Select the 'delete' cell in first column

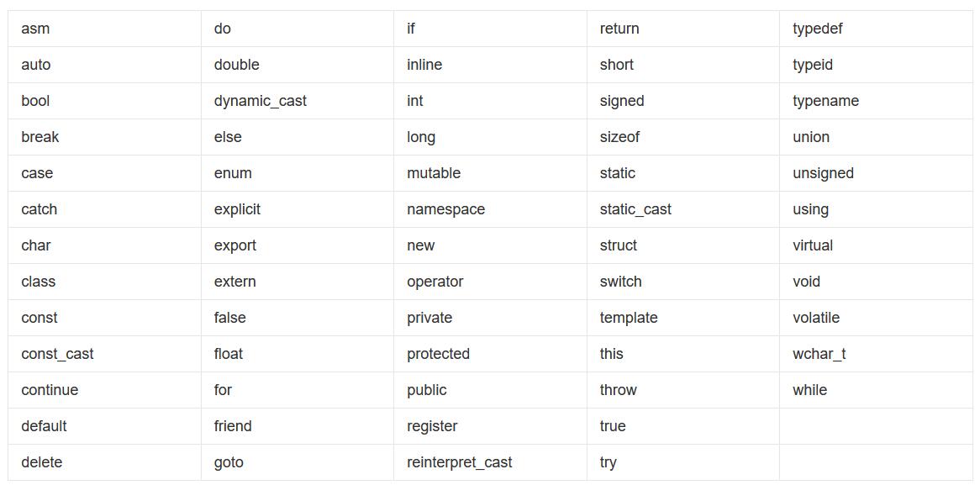click(x=104, y=462)
